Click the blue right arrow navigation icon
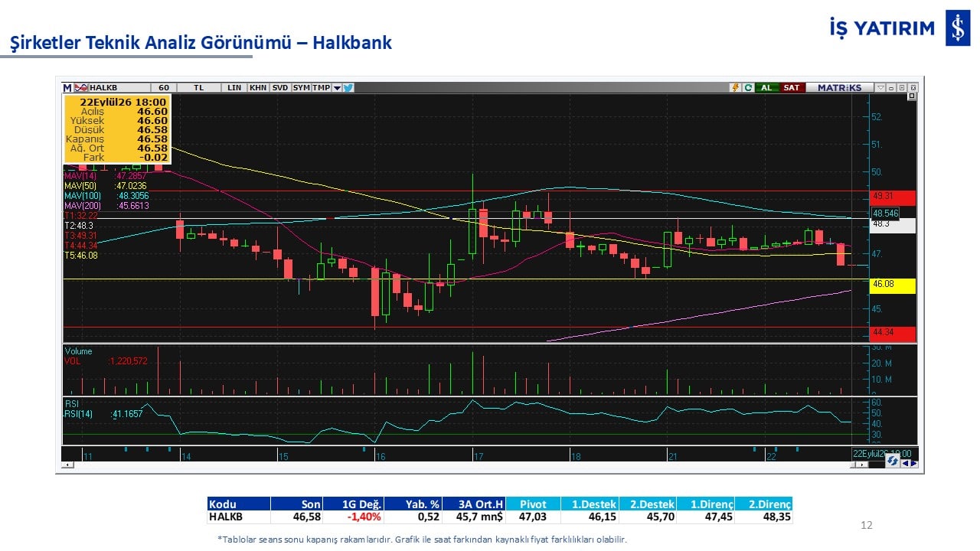Viewport: 980px width, 551px height. click(x=913, y=463)
